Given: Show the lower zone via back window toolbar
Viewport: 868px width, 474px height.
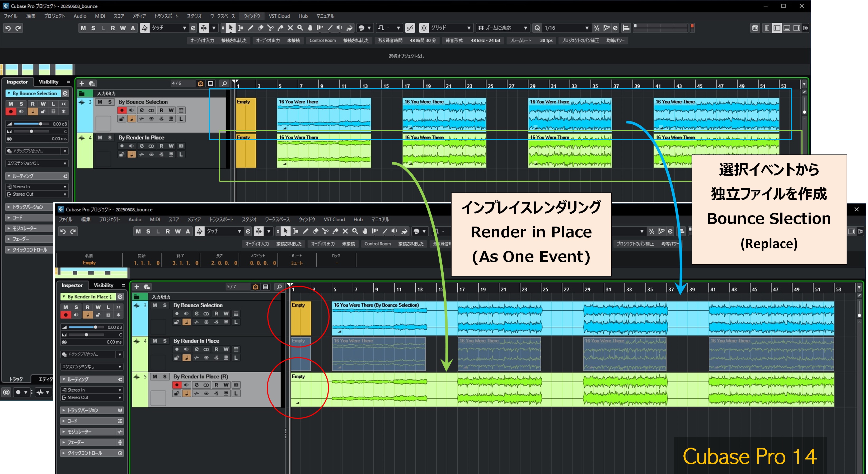Looking at the screenshot, I should pos(787,28).
